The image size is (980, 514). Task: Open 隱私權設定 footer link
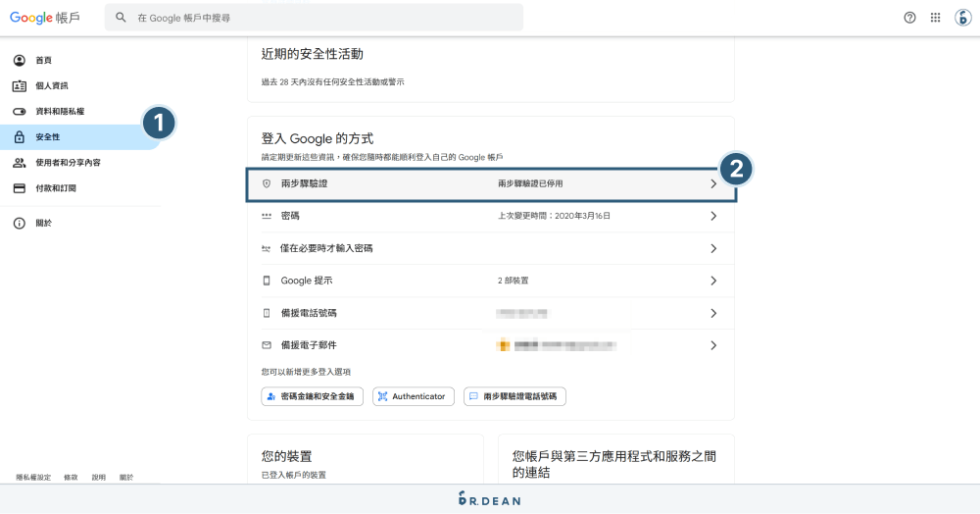pyautogui.click(x=33, y=477)
